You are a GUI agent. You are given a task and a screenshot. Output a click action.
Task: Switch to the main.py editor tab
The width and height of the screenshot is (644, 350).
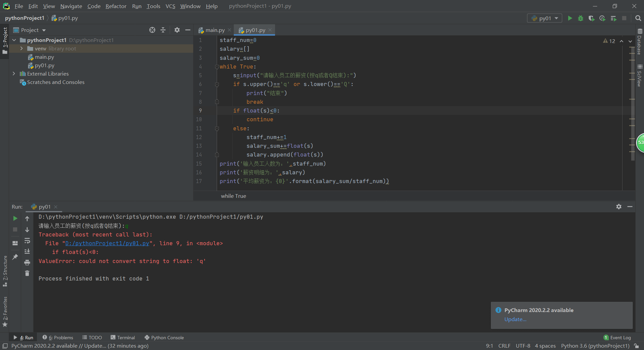pyautogui.click(x=215, y=30)
